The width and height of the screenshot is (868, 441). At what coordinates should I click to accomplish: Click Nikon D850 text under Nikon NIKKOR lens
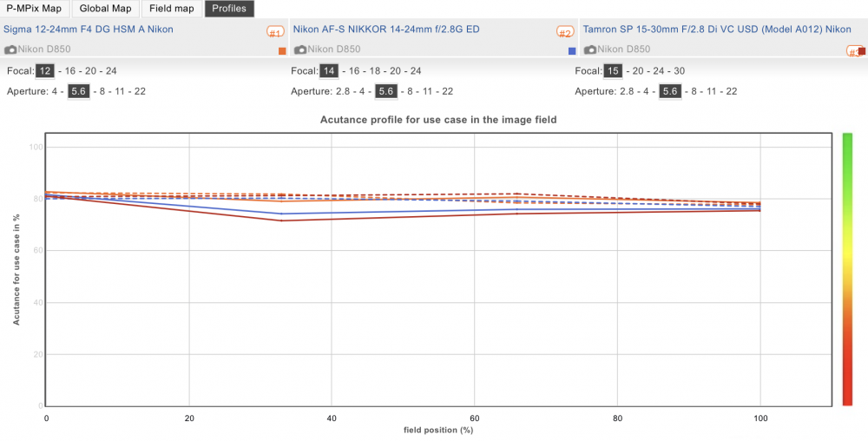coord(334,49)
